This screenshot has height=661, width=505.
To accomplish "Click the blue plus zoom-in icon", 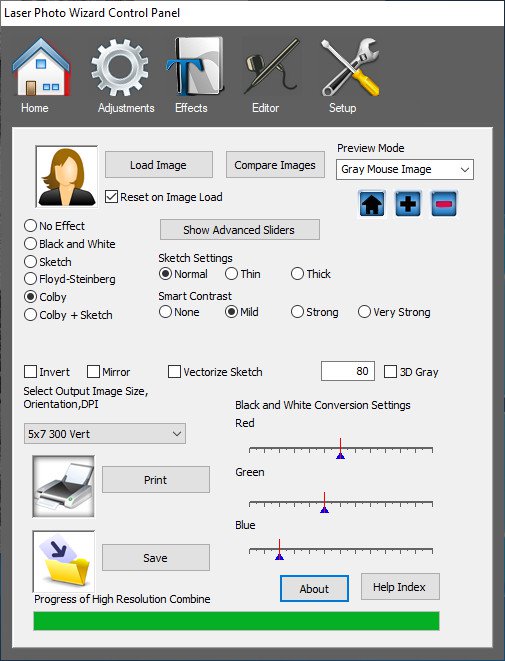I will (x=408, y=204).
